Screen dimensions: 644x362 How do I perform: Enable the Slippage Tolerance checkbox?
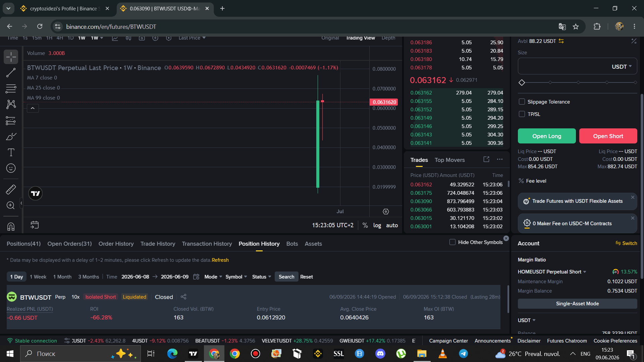522,102
